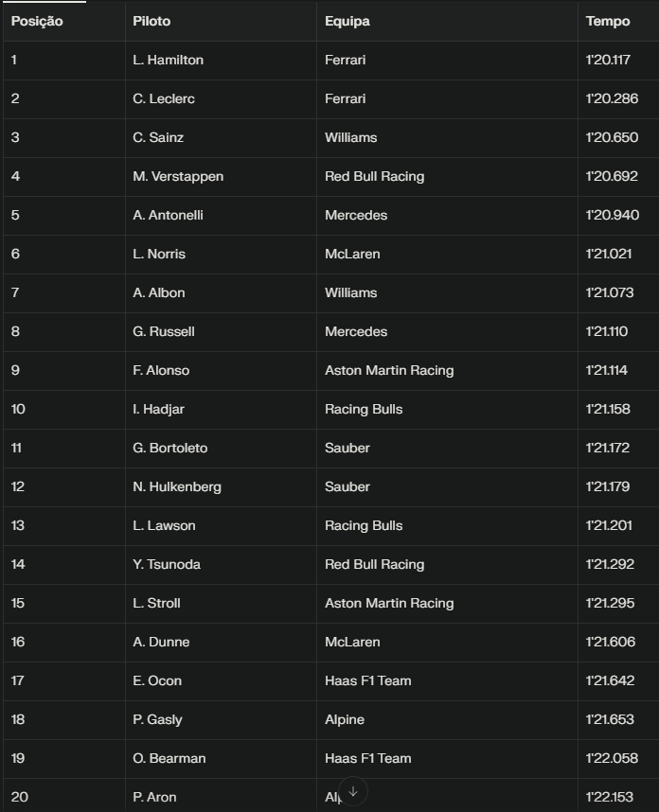Click M. Verstappen's name

[x=178, y=176]
